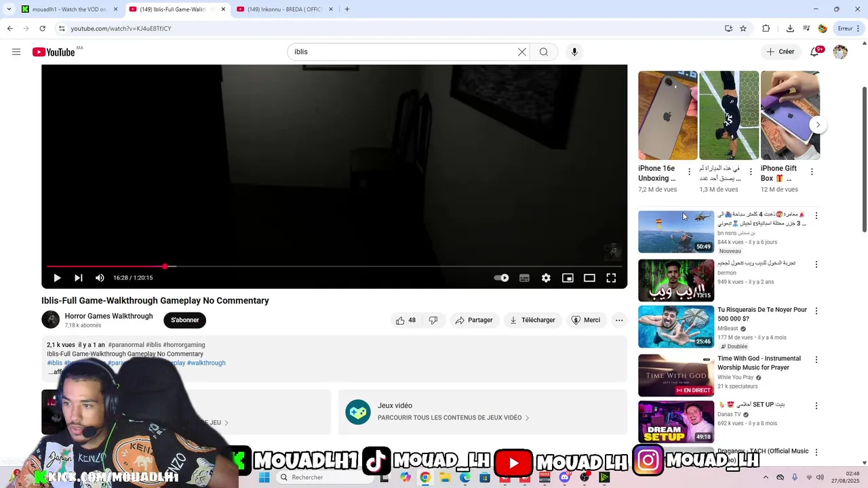The width and height of the screenshot is (868, 488).
Task: Open the Horror Games Walkthrough channel name
Action: point(108,316)
